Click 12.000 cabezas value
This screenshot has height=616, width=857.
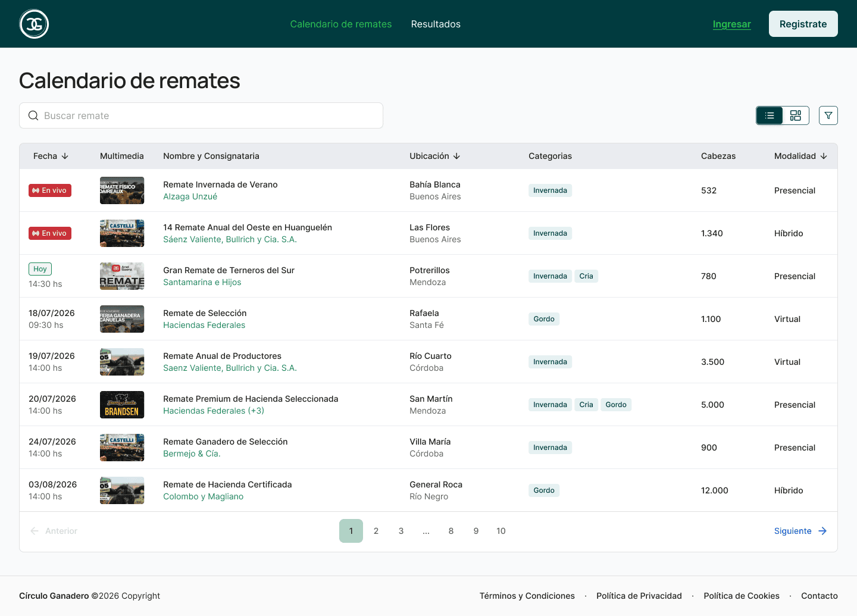pyautogui.click(x=715, y=490)
